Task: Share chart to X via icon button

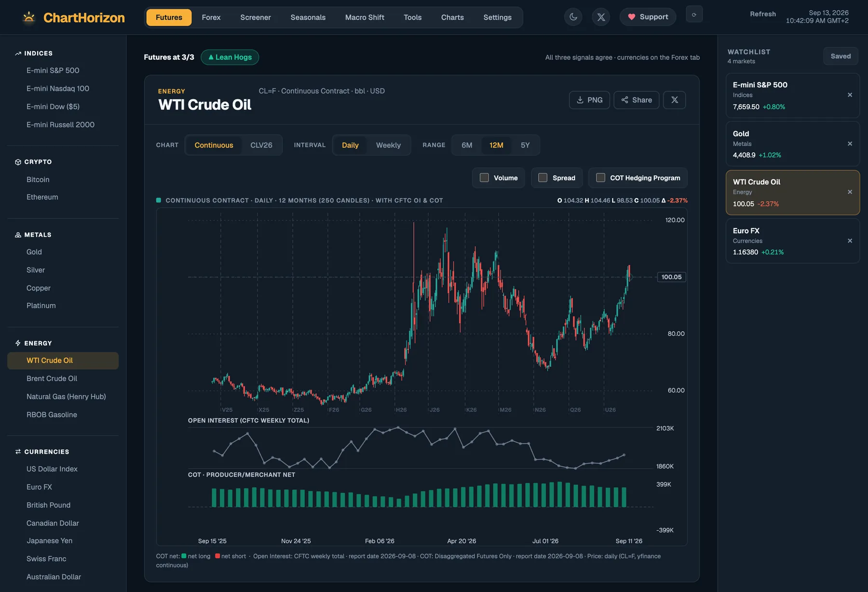Action: click(x=674, y=100)
